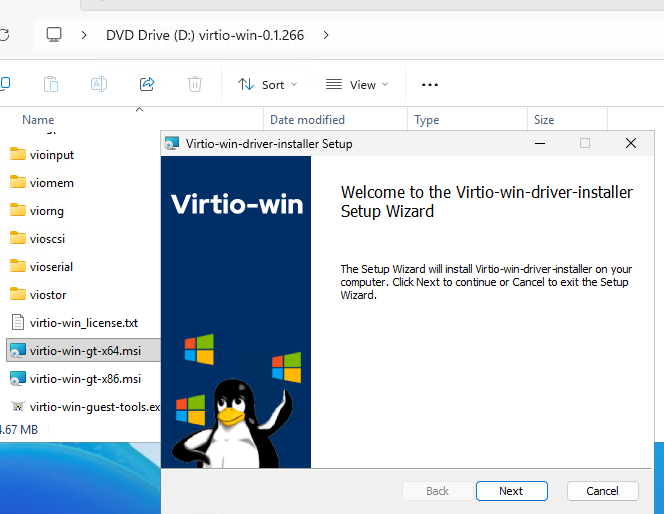Screen dimensions: 664x514
Task: Click the Refresh icon beside the address bar
Action: click(x=4, y=35)
